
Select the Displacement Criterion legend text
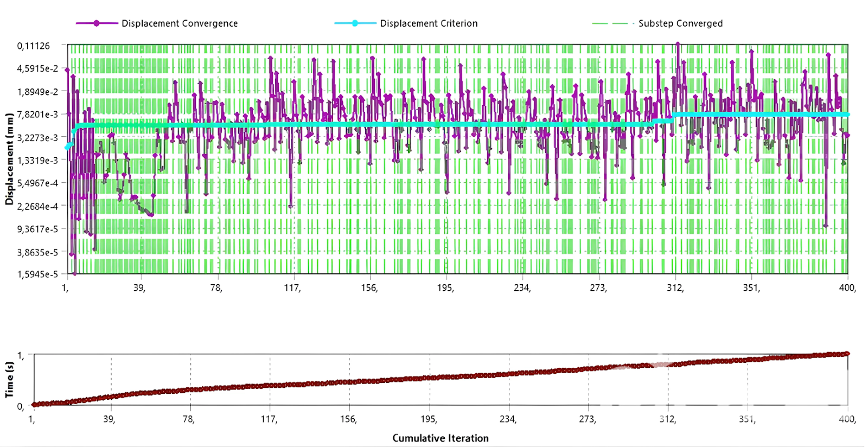coord(429,23)
